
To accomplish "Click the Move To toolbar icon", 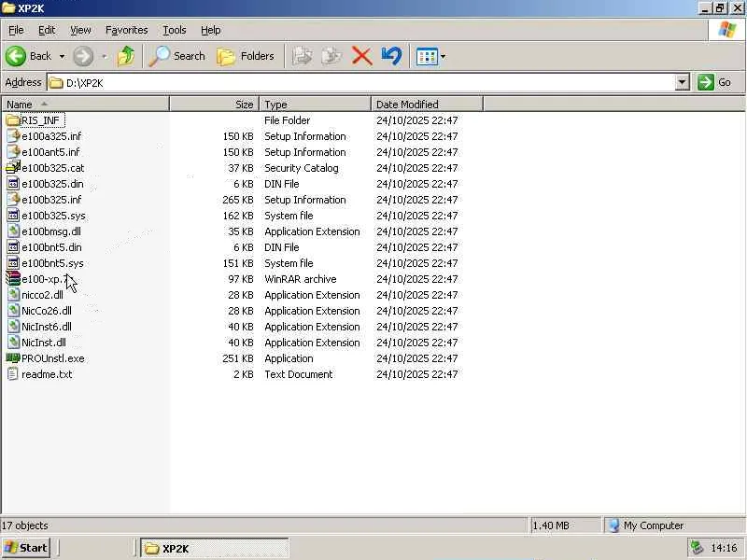I will tap(303, 56).
